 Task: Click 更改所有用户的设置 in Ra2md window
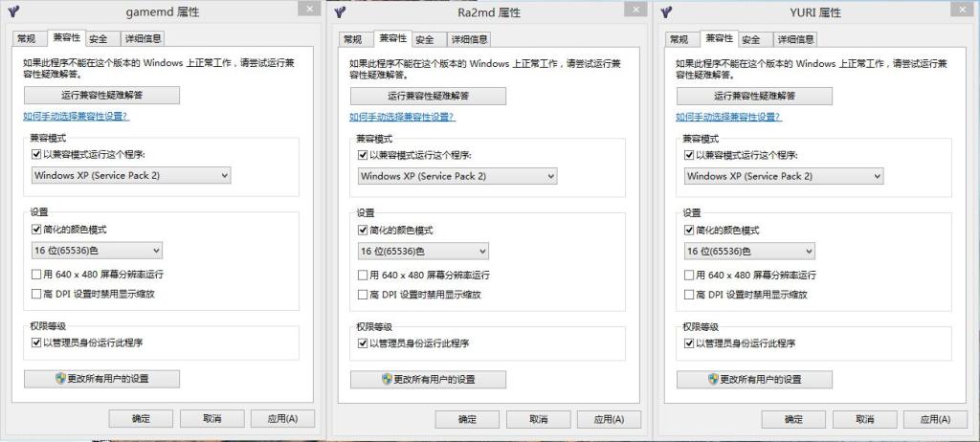tap(428, 379)
